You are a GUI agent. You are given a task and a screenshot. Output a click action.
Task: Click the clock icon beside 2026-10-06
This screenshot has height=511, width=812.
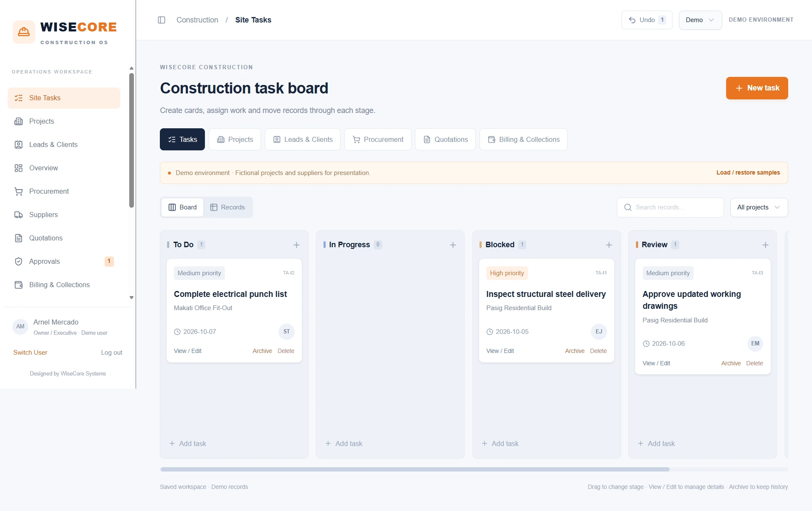(x=646, y=344)
